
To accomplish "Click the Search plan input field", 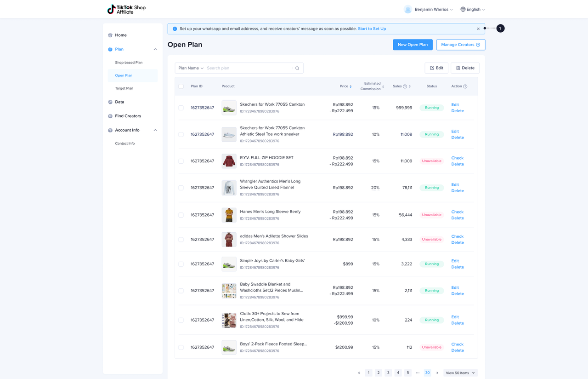I will pyautogui.click(x=248, y=68).
